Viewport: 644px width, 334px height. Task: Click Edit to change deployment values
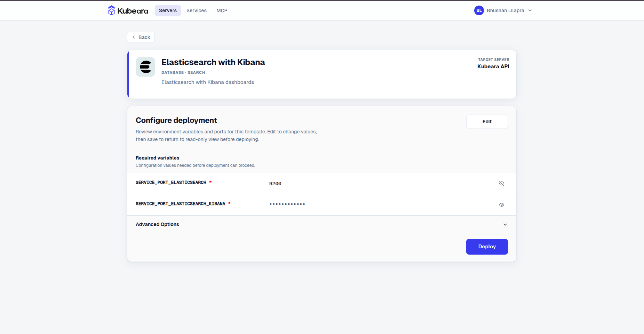pos(487,122)
